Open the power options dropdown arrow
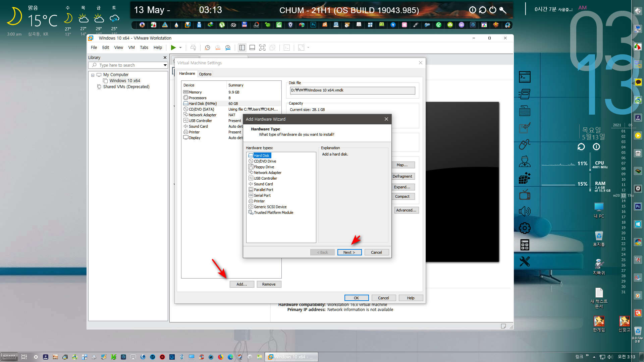Image resolution: width=644 pixels, height=362 pixels. pos(180,48)
